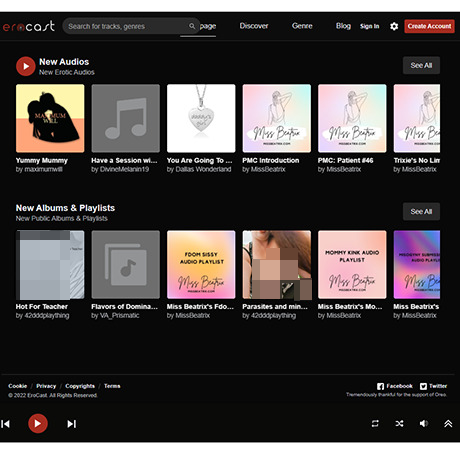The image size is (460, 460).
Task: Click the search magnifier icon
Action: click(192, 26)
